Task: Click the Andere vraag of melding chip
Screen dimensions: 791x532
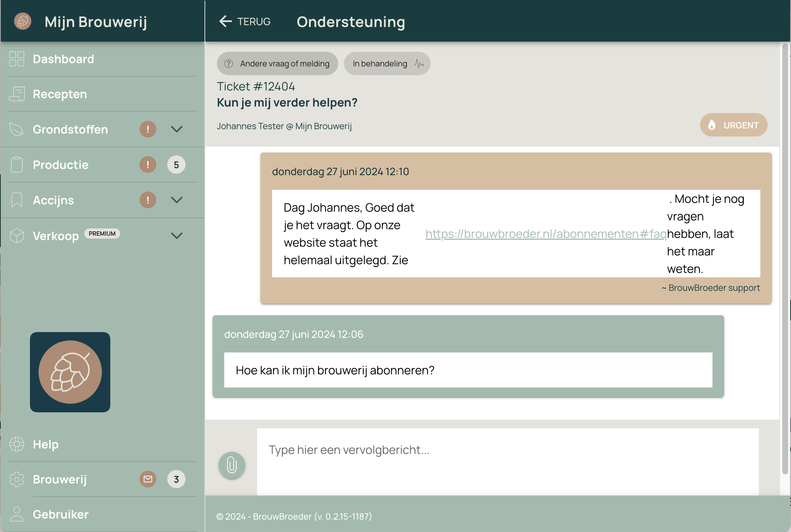Action: [277, 63]
